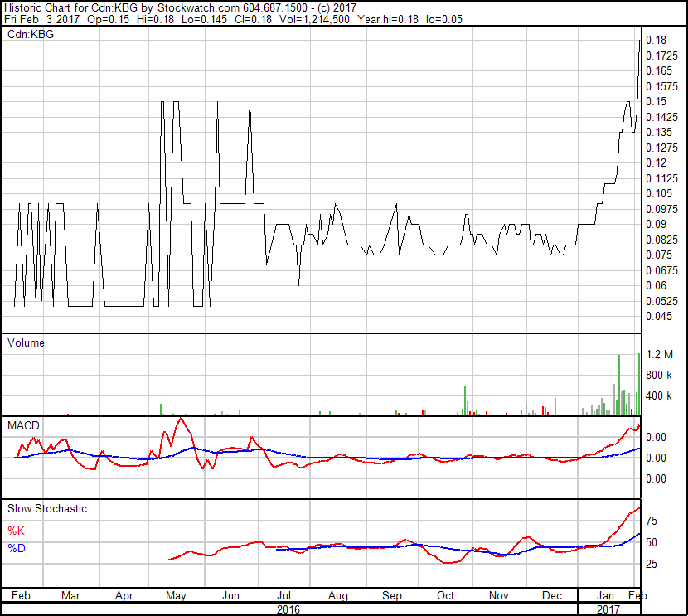Click the tall green volume bar in late October

point(465,400)
